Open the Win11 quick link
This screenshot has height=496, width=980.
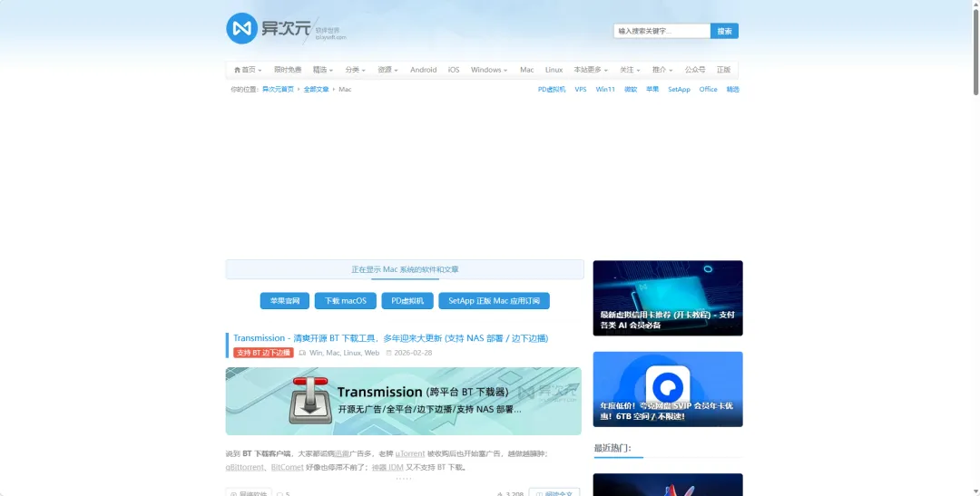pyautogui.click(x=605, y=90)
